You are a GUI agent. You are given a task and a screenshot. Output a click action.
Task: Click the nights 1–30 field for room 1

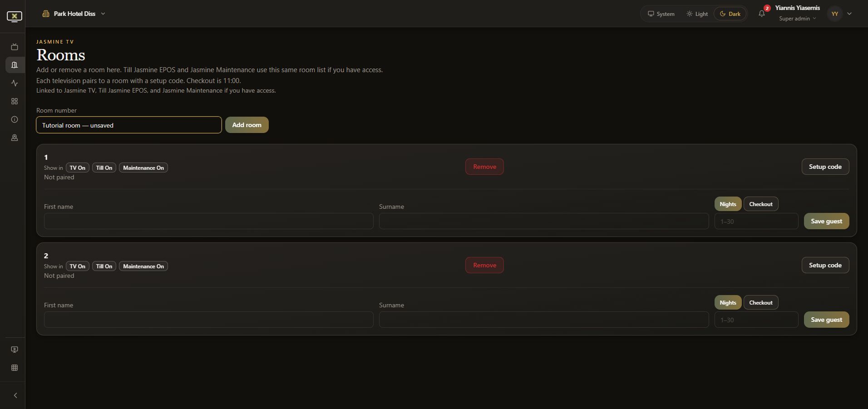pyautogui.click(x=756, y=221)
